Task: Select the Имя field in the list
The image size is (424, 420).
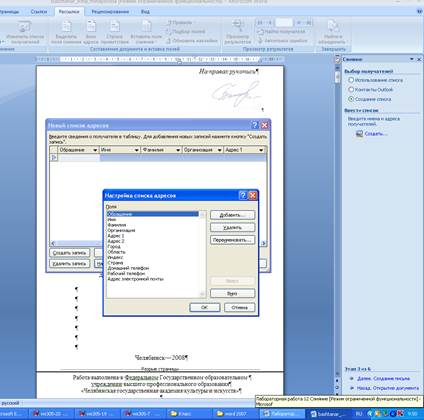Action: coord(112,219)
